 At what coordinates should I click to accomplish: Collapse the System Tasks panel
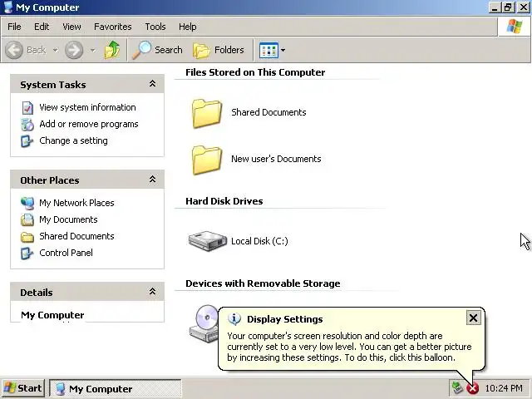click(x=152, y=84)
